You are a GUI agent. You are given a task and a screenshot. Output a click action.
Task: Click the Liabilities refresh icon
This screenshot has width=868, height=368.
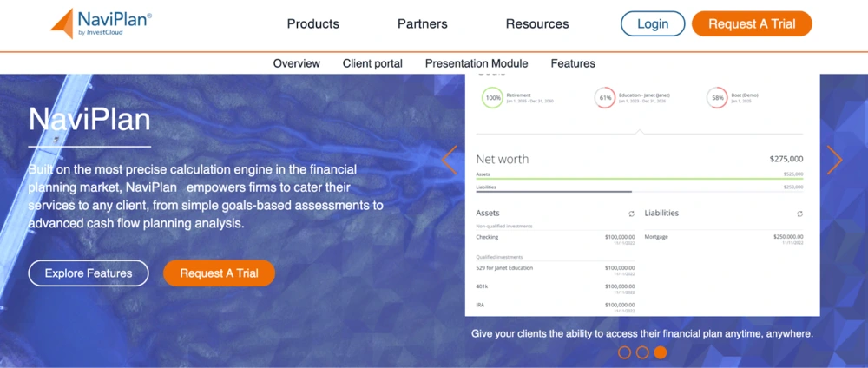tap(799, 214)
